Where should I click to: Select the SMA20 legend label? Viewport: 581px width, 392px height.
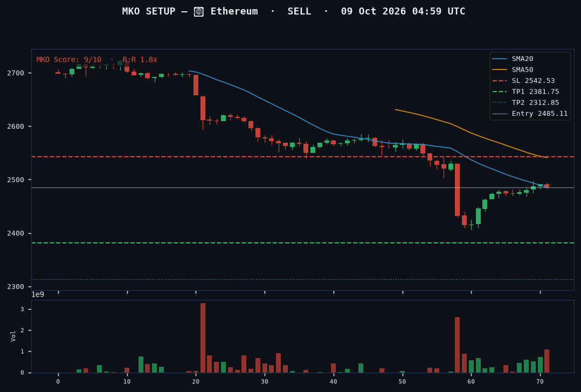pos(522,59)
